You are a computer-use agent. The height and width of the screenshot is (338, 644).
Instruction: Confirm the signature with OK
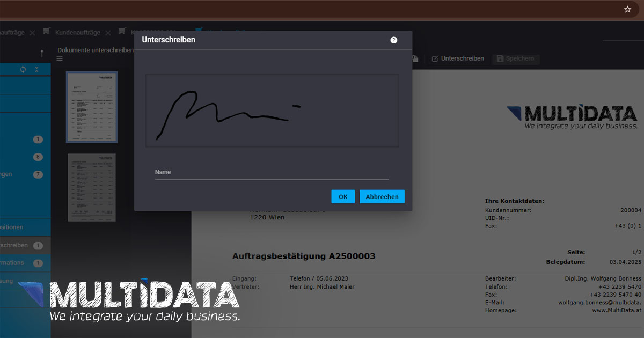pos(343,197)
